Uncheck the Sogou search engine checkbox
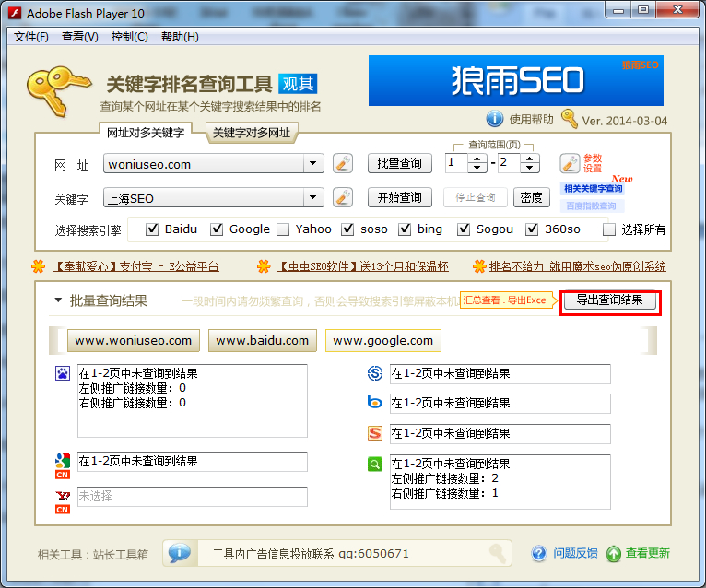The image size is (706, 588). [464, 229]
